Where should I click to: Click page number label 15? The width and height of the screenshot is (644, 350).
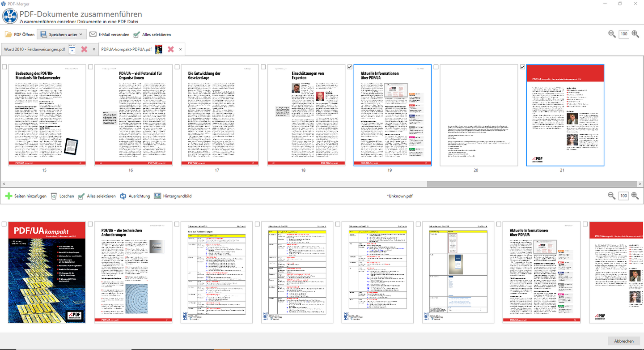point(44,170)
